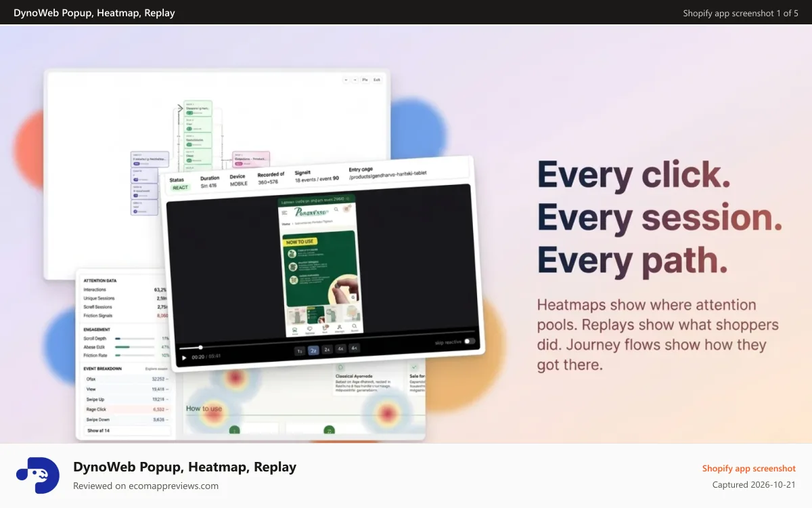This screenshot has width=812, height=508.
Task: Select the highlighted 2x speed button
Action: [313, 350]
